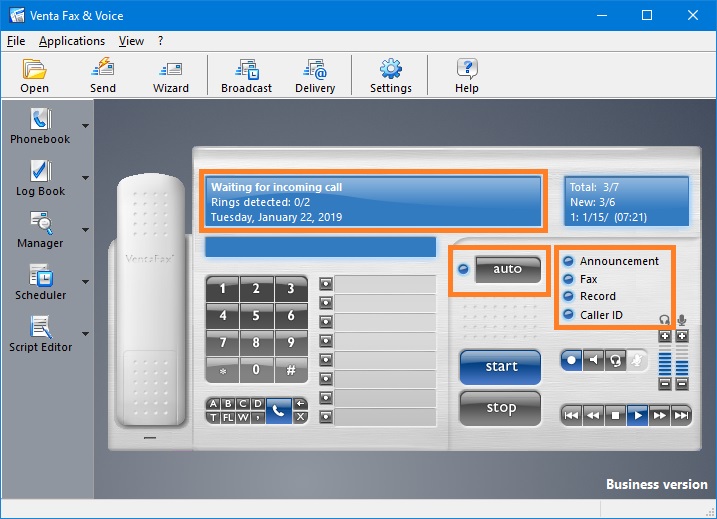The width and height of the screenshot is (717, 519).
Task: Click keypad digit 0
Action: 256,370
